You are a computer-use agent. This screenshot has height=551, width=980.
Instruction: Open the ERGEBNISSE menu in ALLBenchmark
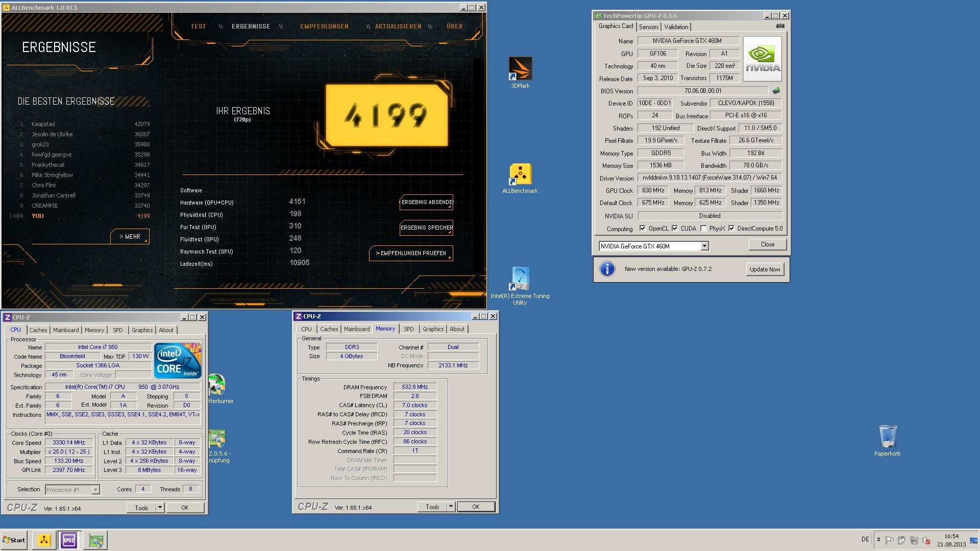[x=251, y=27]
